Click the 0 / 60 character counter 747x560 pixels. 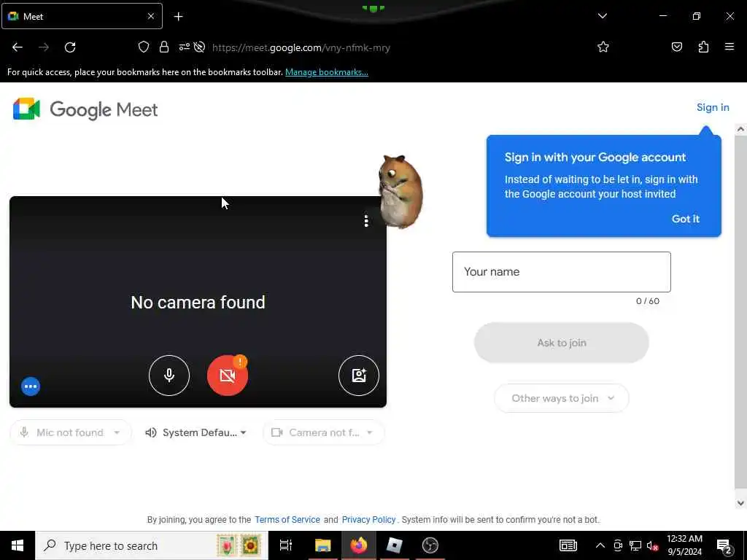coord(648,301)
